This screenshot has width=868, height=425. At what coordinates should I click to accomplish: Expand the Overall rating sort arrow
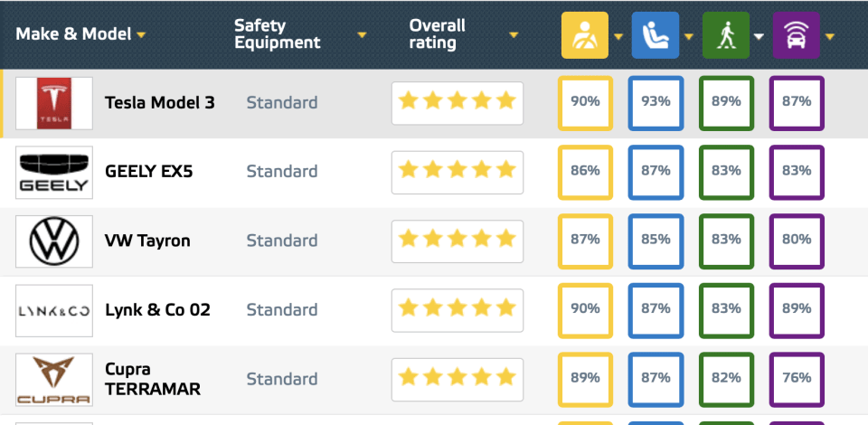pyautogui.click(x=514, y=35)
